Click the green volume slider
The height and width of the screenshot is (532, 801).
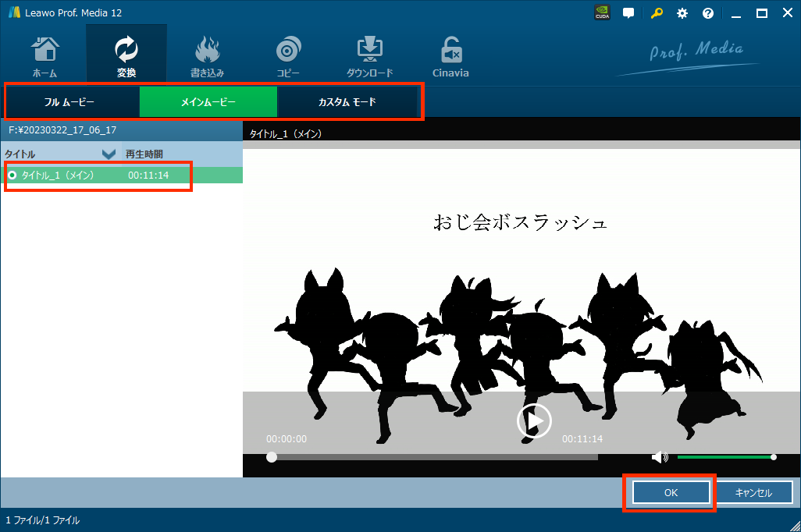pyautogui.click(x=724, y=457)
